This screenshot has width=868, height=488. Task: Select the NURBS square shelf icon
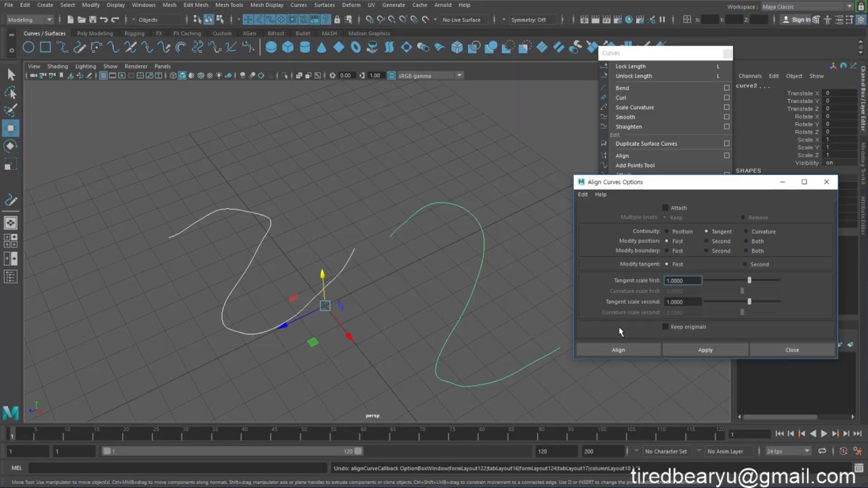pyautogui.click(x=45, y=47)
